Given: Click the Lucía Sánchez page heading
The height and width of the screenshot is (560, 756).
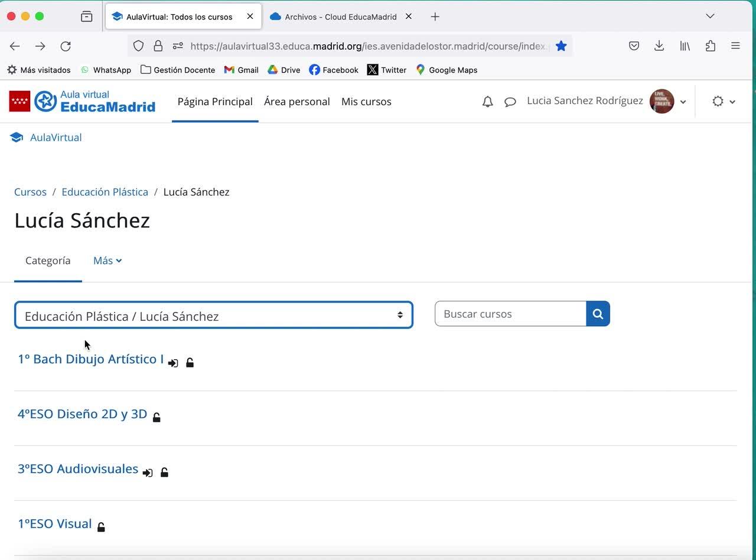Looking at the screenshot, I should (x=82, y=220).
